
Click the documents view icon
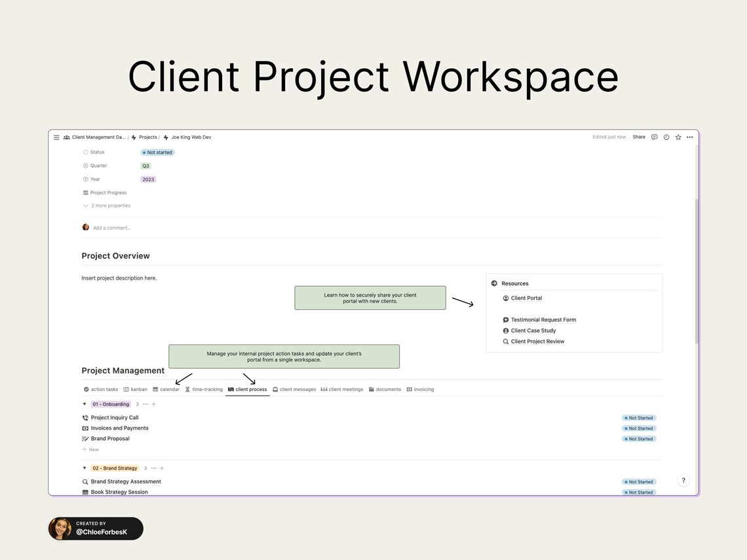click(372, 388)
